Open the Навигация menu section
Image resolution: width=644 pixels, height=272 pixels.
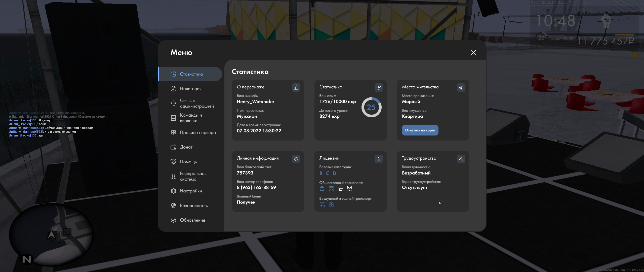[x=190, y=89]
